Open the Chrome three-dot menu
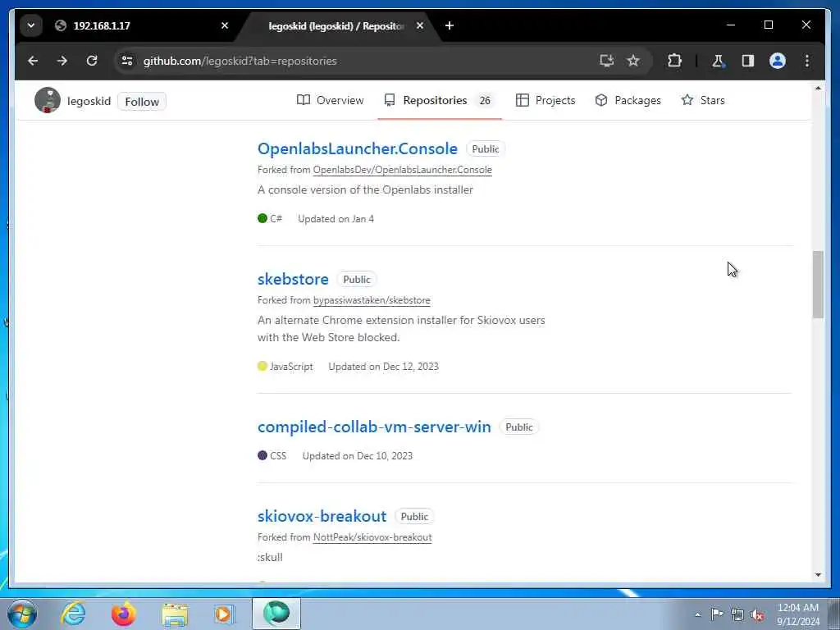Screen dimensions: 840x630 [x=807, y=61]
